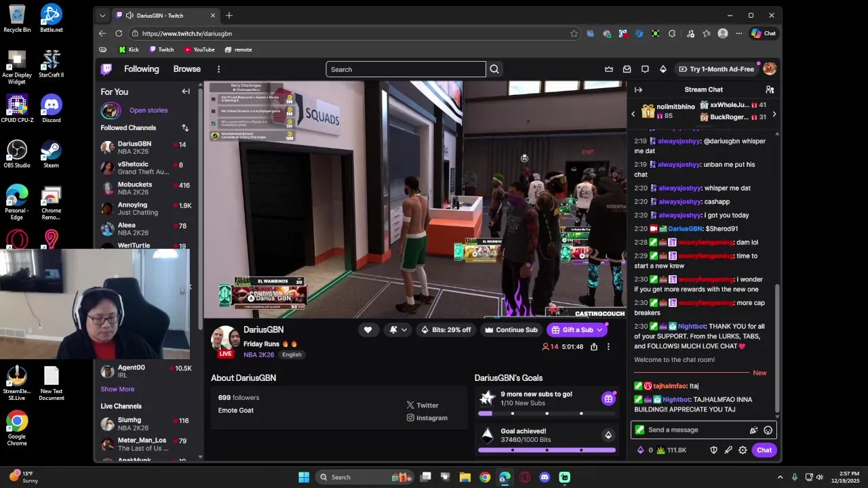Click the English language tag
This screenshot has height=488, width=868.
[292, 354]
